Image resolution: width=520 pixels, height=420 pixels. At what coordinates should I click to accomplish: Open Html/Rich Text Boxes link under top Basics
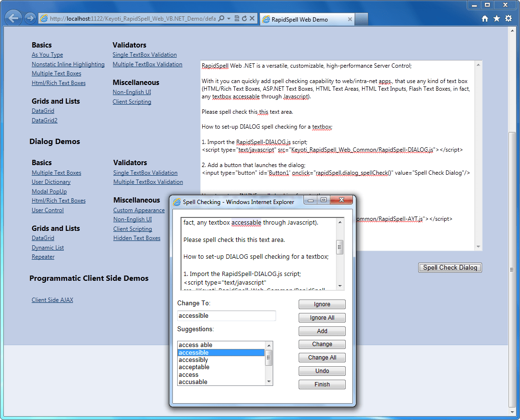point(59,83)
